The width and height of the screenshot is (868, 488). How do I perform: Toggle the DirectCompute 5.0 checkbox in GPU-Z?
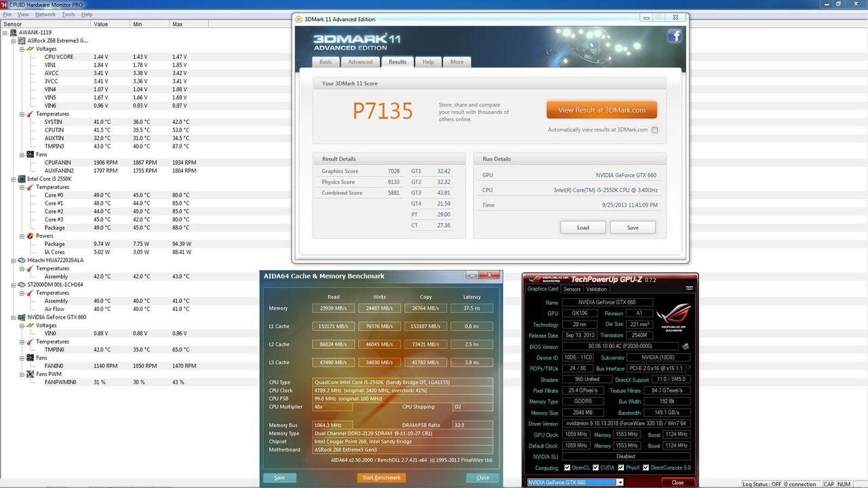click(x=646, y=468)
